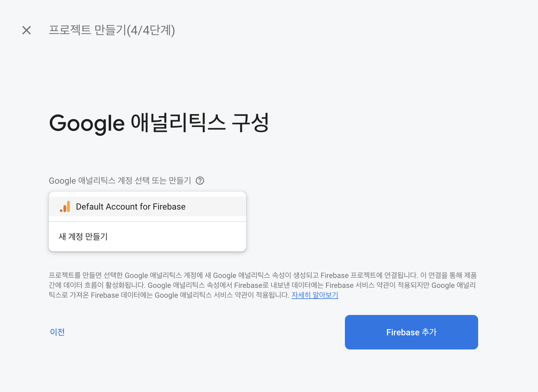Open the help icon next to account selection label

click(200, 181)
